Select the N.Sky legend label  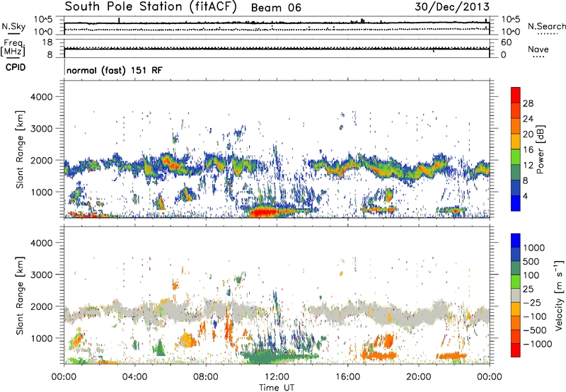click(x=13, y=26)
